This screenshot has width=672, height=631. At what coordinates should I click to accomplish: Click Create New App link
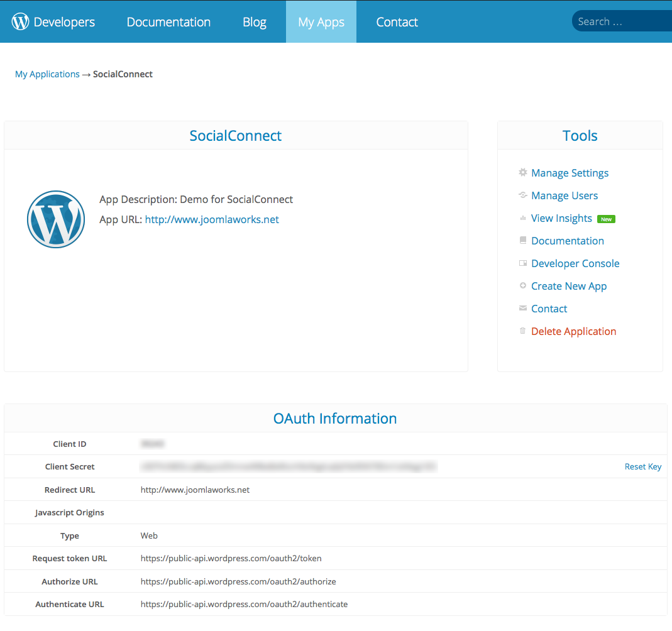point(569,286)
